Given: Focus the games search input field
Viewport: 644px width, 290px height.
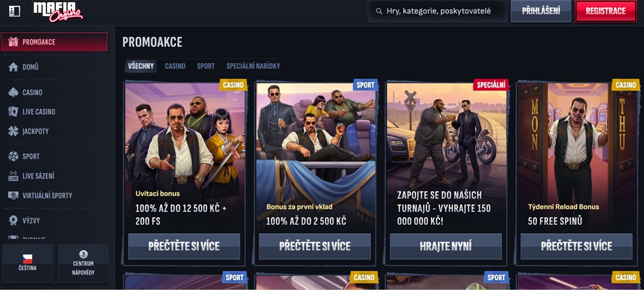Looking at the screenshot, I should click(x=437, y=11).
